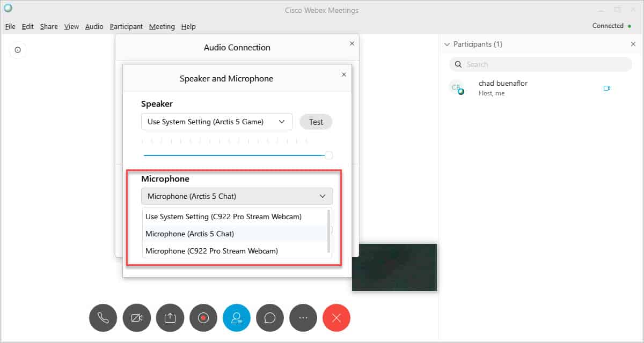Open the Help menu

pos(188,26)
